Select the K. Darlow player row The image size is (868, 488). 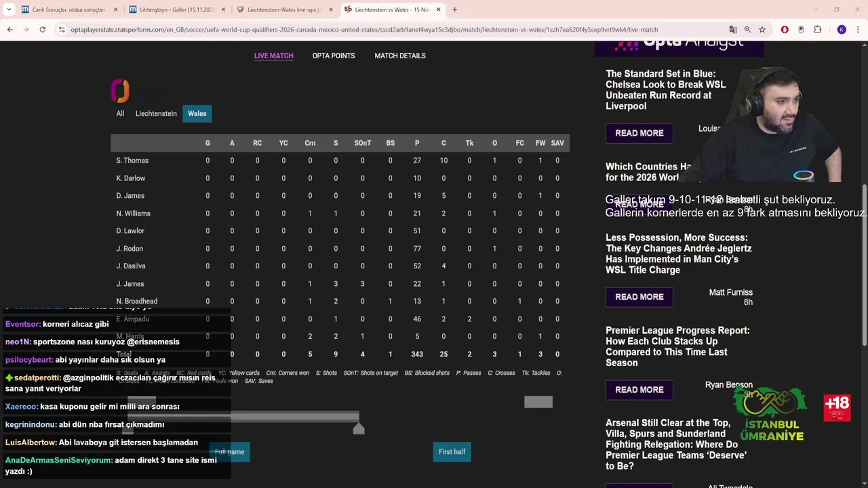coord(340,178)
